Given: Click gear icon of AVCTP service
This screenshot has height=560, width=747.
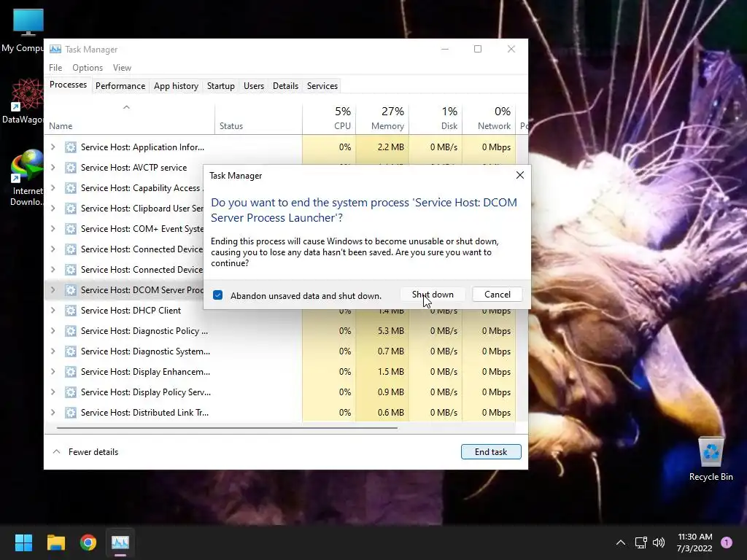Looking at the screenshot, I should click(x=71, y=168).
